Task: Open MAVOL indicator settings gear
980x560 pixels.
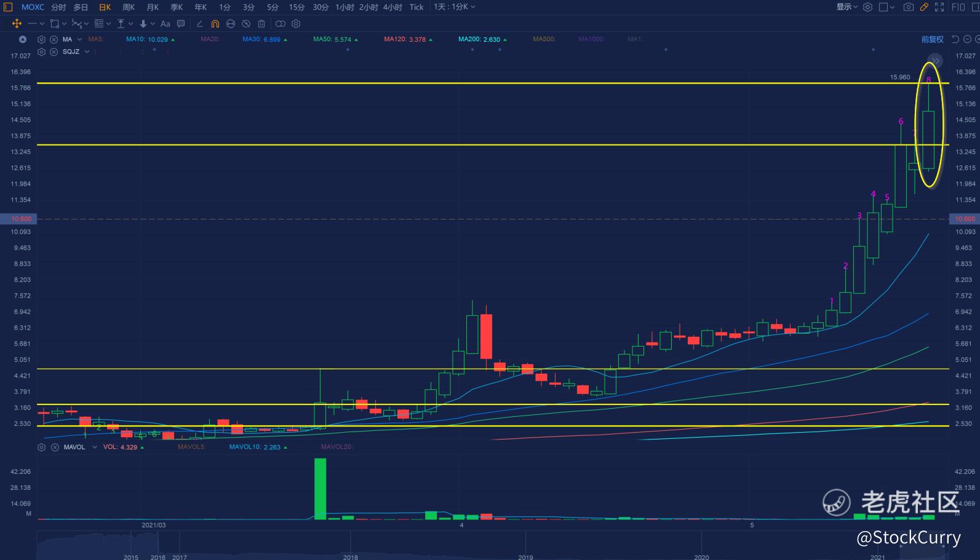Action: [x=41, y=448]
